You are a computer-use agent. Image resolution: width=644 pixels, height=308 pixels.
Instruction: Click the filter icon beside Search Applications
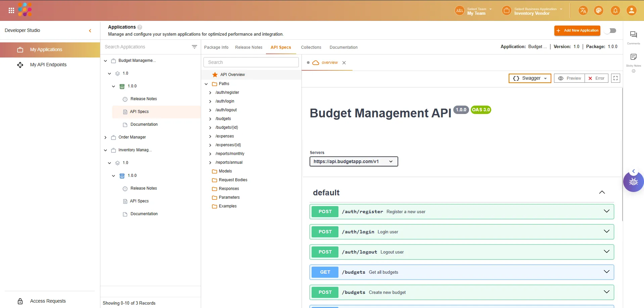pyautogui.click(x=194, y=47)
